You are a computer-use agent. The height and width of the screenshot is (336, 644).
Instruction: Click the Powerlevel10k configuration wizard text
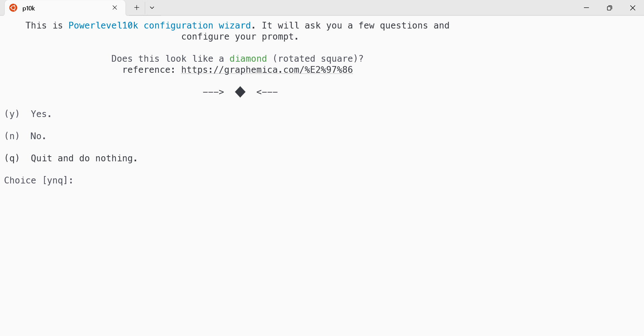[x=160, y=25]
